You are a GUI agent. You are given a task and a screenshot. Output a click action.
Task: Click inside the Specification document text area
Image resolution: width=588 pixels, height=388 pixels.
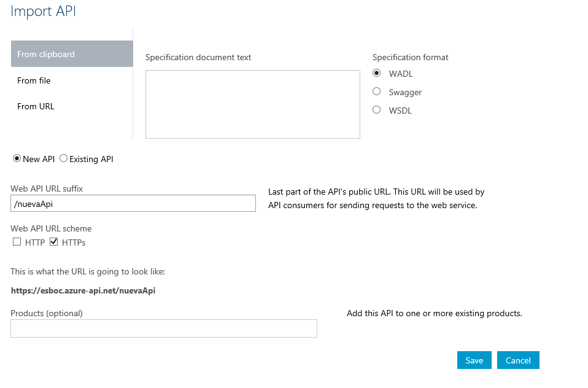(253, 104)
